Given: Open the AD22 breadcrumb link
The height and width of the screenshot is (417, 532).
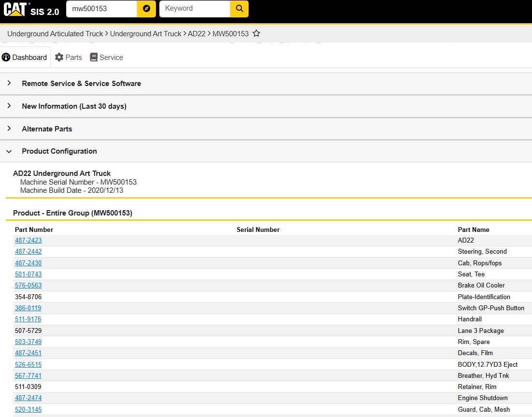Looking at the screenshot, I should (196, 34).
